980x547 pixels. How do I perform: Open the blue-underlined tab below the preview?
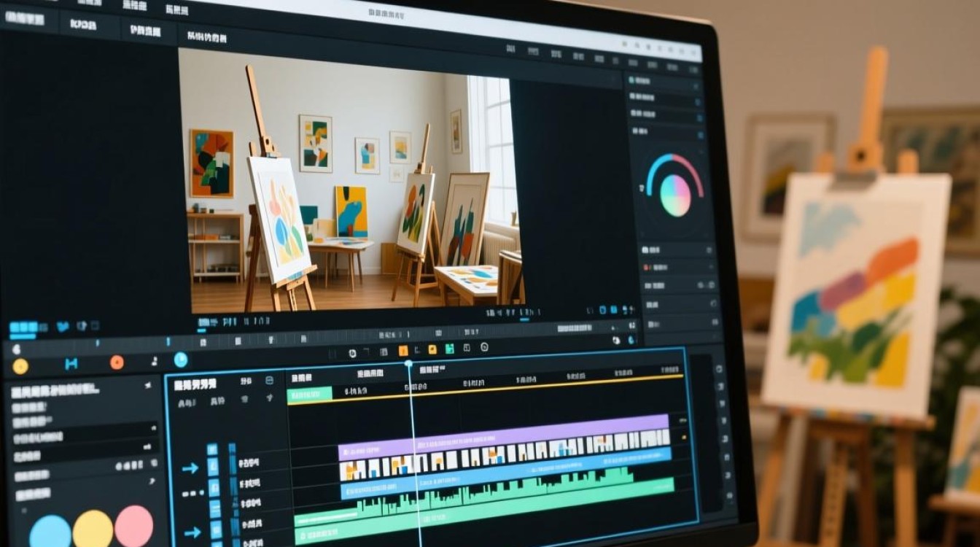click(22, 327)
